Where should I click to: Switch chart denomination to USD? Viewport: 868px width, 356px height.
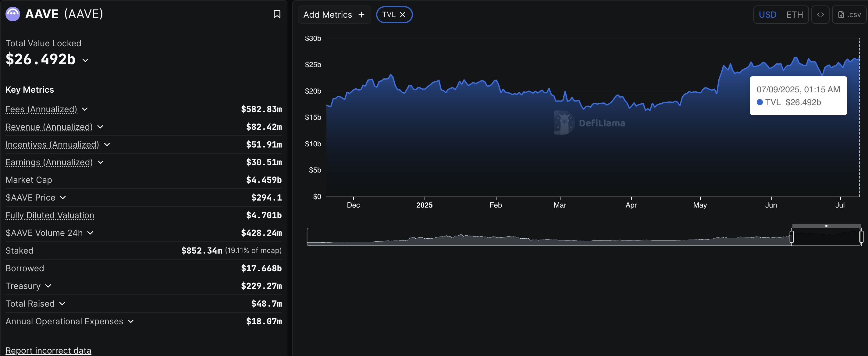pyautogui.click(x=768, y=15)
